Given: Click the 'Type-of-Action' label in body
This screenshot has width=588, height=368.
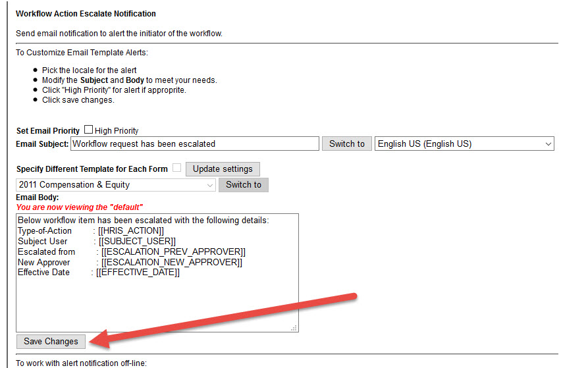Looking at the screenshot, I should tap(45, 231).
